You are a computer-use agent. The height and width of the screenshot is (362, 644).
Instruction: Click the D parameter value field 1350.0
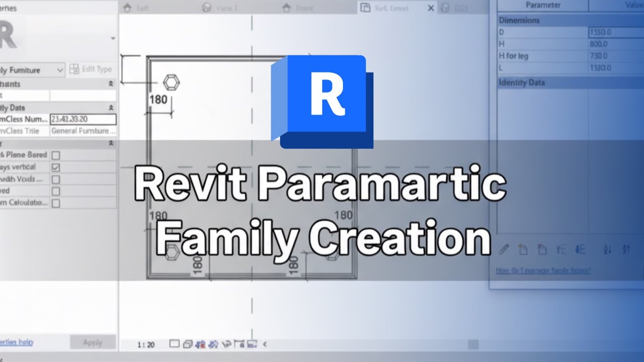point(616,32)
